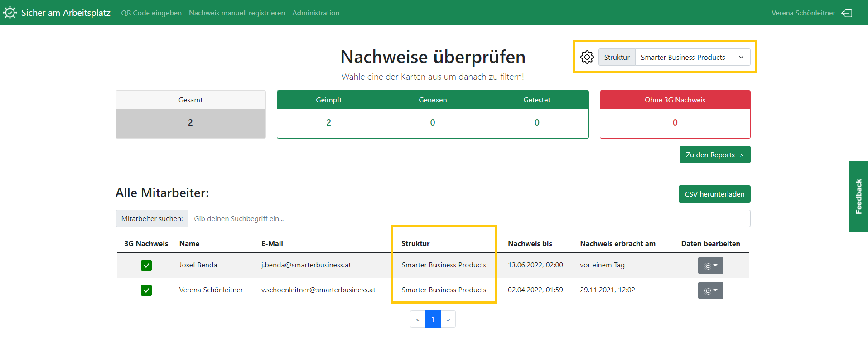Image resolution: width=868 pixels, height=338 pixels.
Task: Filter by the Gesamt card
Action: click(191, 114)
